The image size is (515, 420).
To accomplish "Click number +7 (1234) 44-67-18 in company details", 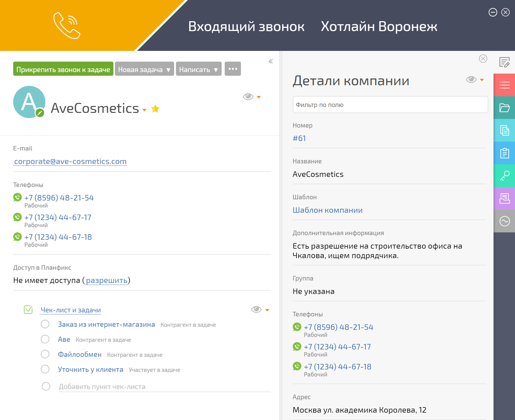I will 338,367.
